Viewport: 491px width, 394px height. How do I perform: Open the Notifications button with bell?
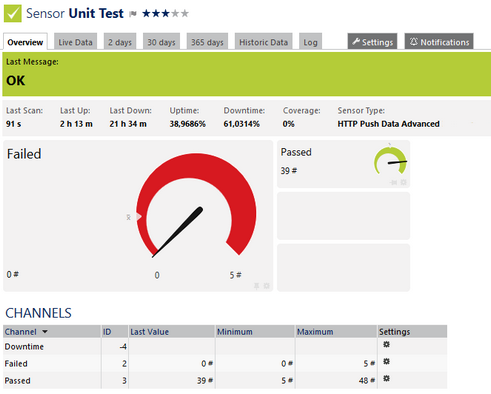[x=439, y=42]
